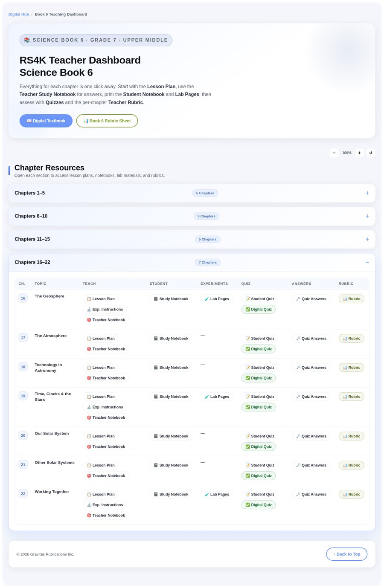View Quiz Answers for chapter 19
The width and height of the screenshot is (384, 588).
311,397
